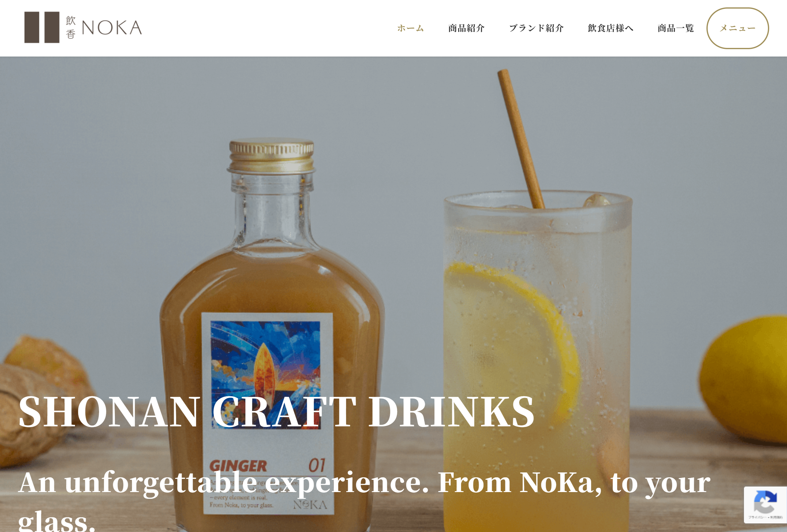
Task: Open the reCAPTCHA プライバシー link
Action: (x=757, y=518)
